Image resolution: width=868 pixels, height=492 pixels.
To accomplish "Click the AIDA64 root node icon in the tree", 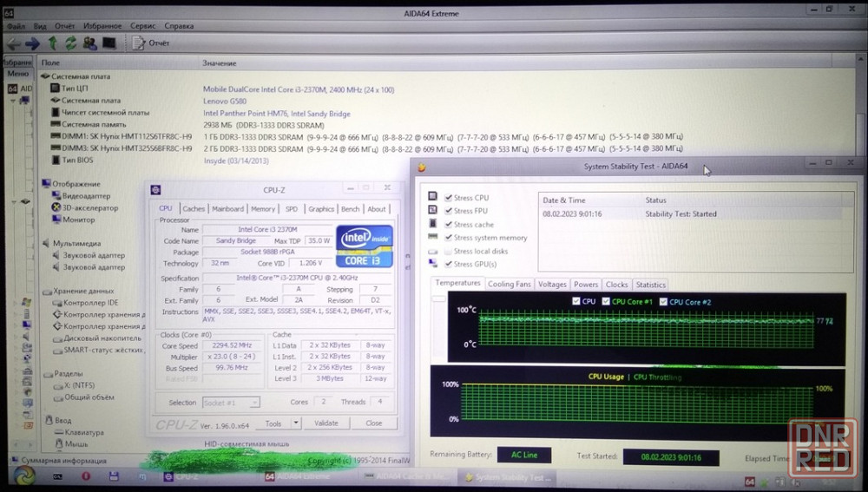I will (13, 89).
